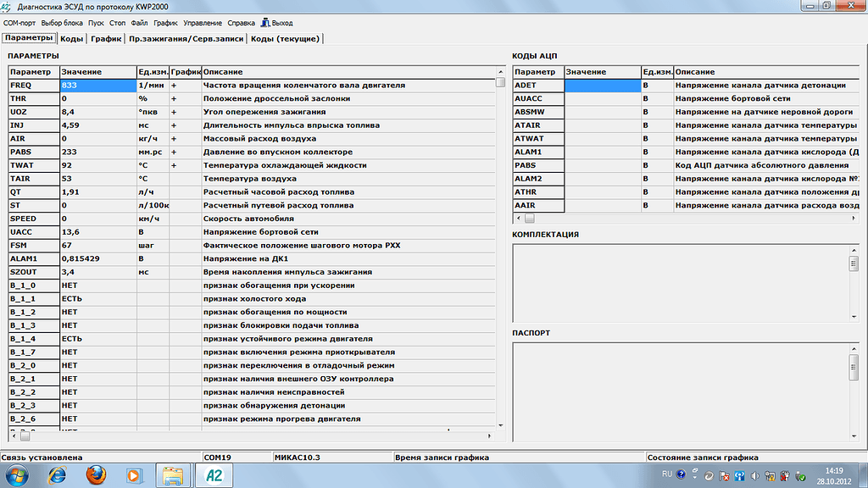Screen dimensions: 868x488
Task: Click down arrow of parameters table scrollbar
Action: click(501, 424)
